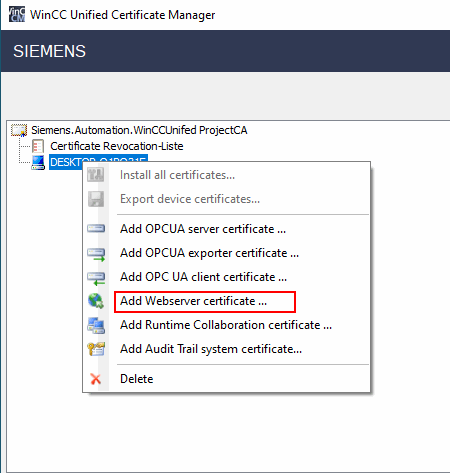This screenshot has height=473, width=450.
Task: Click the ProjectCA root certificate icon
Action: tap(19, 130)
